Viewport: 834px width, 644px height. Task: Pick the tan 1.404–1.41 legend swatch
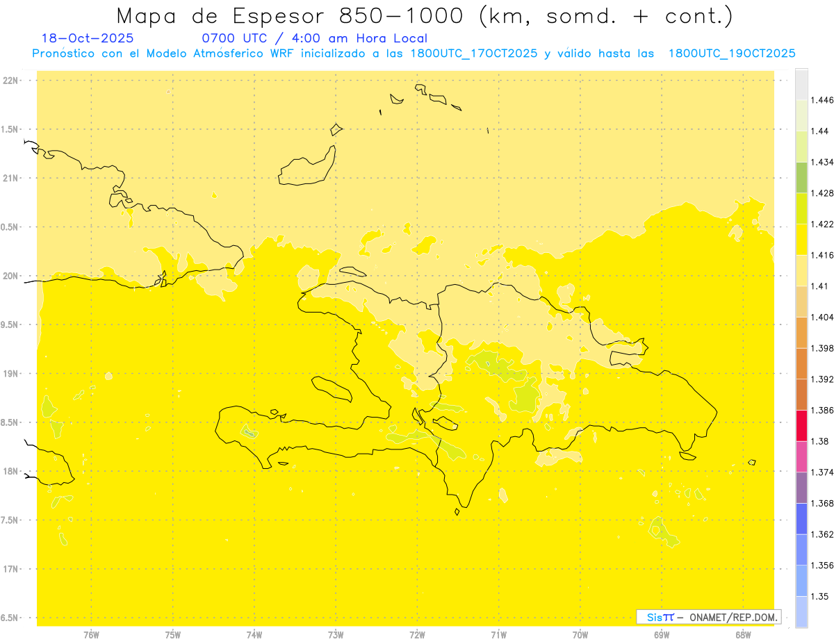[x=801, y=302]
